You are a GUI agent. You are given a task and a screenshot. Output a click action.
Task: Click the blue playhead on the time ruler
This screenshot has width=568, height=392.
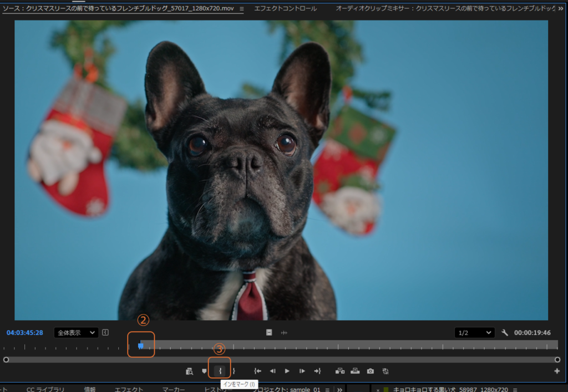(x=140, y=345)
